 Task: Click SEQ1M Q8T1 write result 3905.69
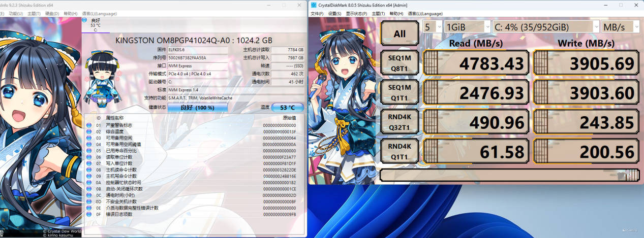(586, 63)
